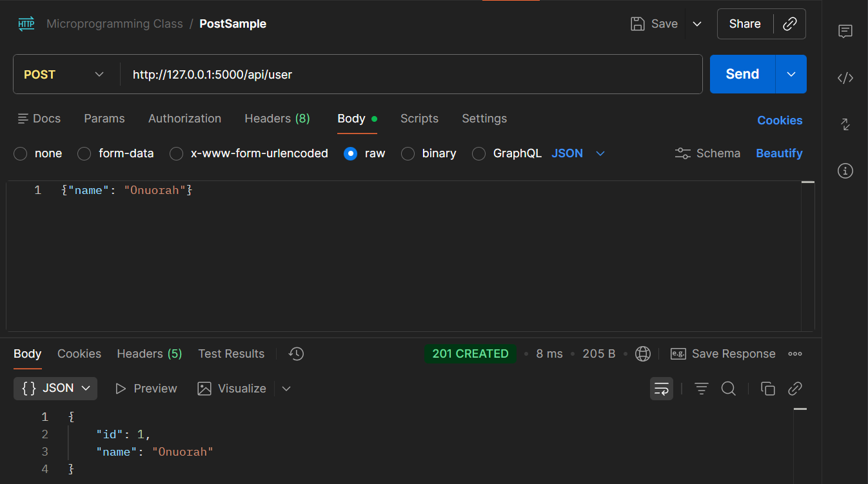Switch to the Authorization tab
The image size is (868, 484).
pos(184,119)
